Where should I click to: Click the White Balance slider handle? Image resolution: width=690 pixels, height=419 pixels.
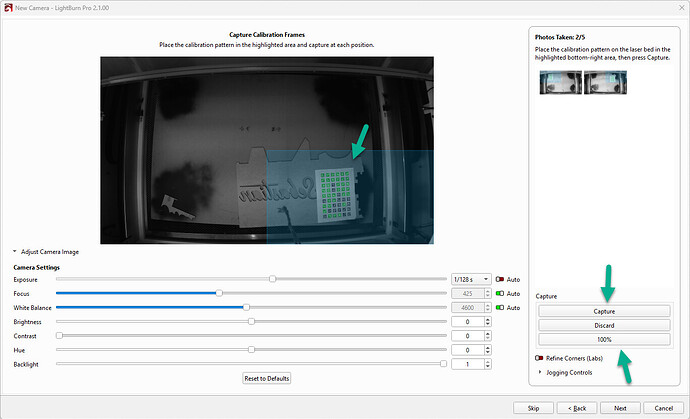tap(246, 307)
